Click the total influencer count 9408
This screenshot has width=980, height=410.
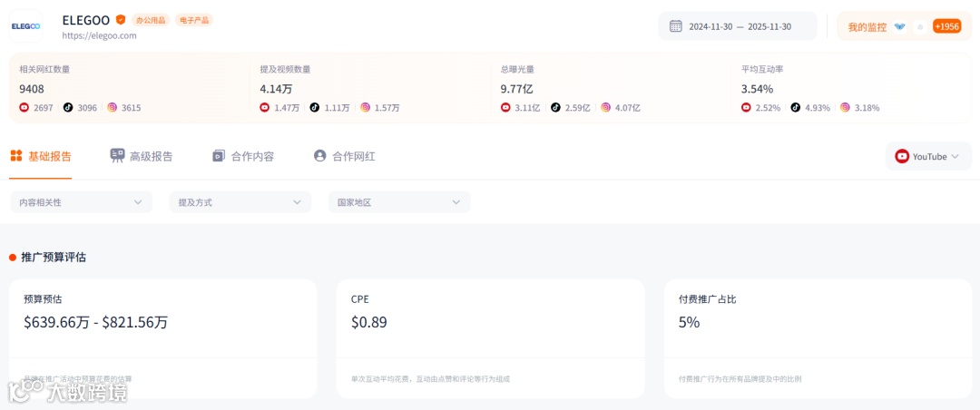tap(32, 89)
